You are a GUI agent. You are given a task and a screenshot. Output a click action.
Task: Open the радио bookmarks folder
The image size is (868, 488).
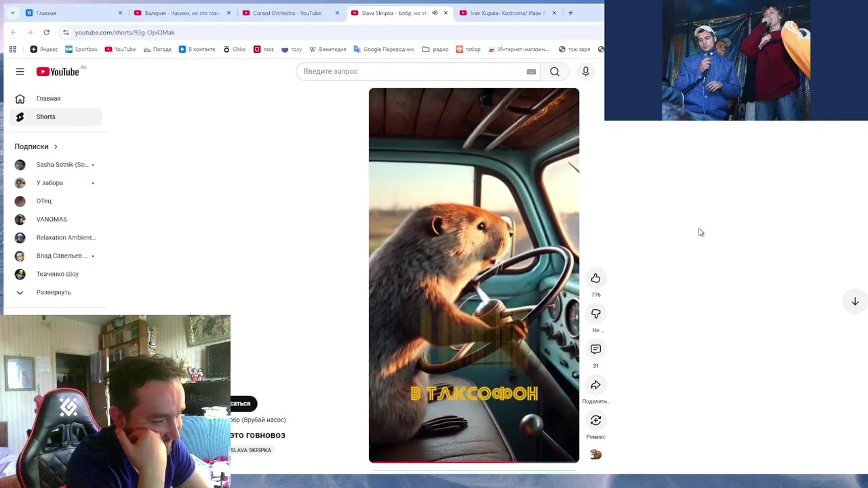[x=435, y=49]
